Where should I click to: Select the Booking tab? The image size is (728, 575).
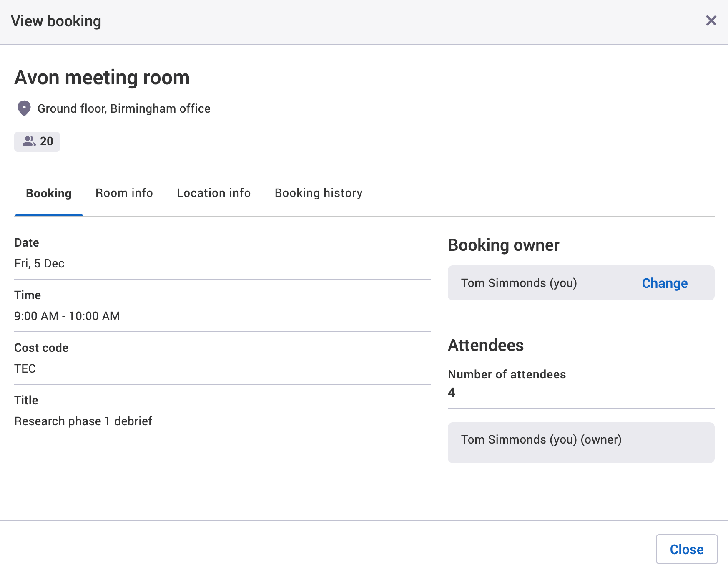pyautogui.click(x=49, y=193)
